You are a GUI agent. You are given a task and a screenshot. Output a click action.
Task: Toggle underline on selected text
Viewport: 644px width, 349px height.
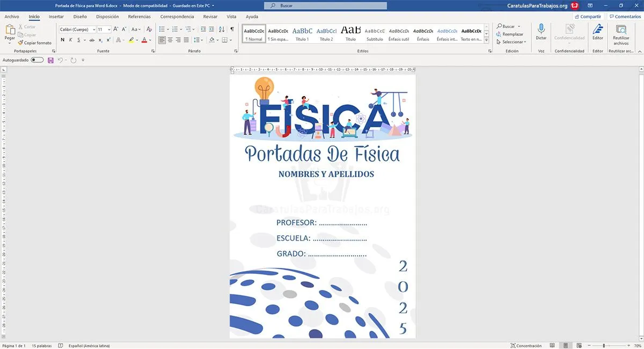78,40
